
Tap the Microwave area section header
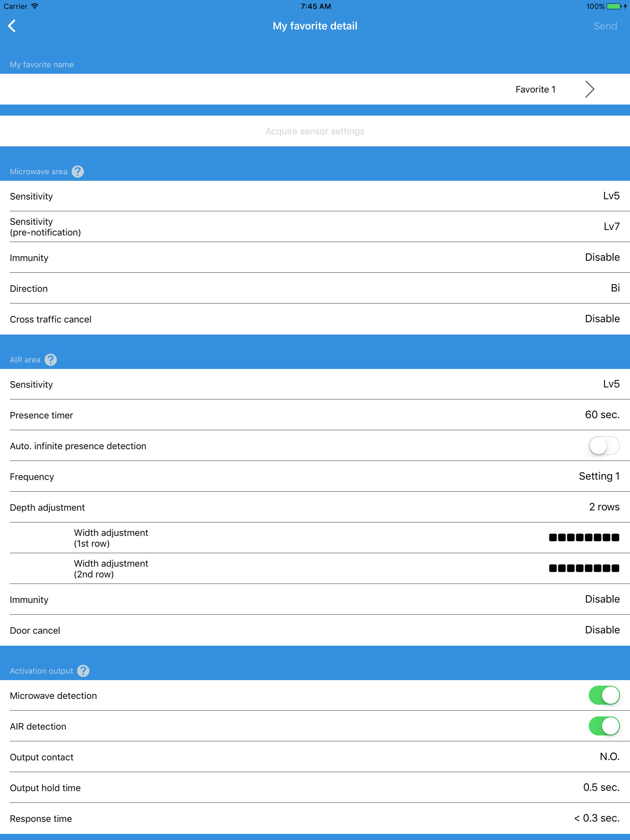pos(38,172)
